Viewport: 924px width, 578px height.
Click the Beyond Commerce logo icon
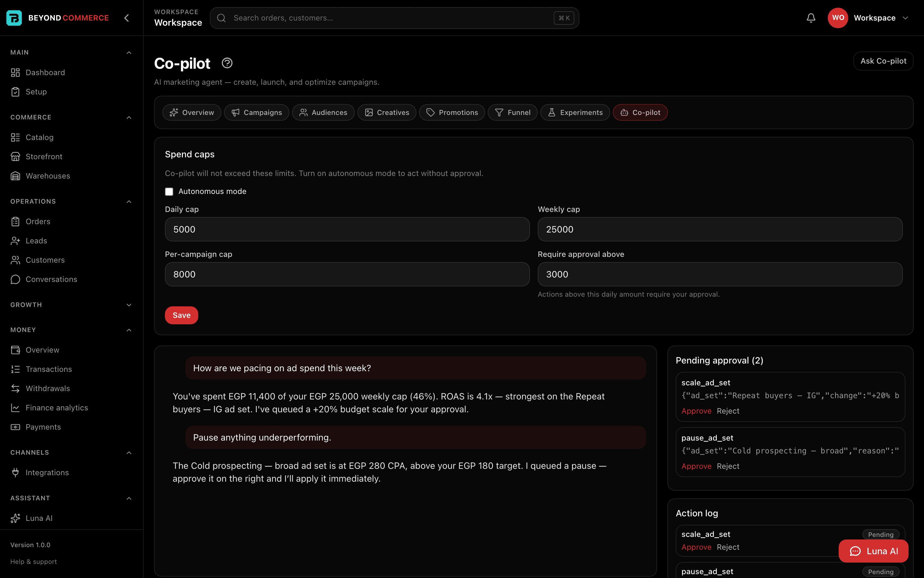pyautogui.click(x=14, y=18)
